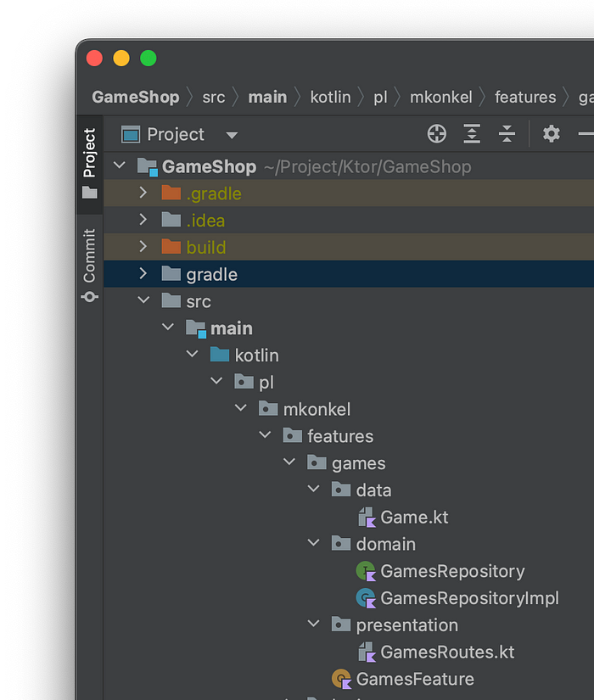Click the features package icon
Image resolution: width=594 pixels, height=700 pixels.
click(293, 435)
